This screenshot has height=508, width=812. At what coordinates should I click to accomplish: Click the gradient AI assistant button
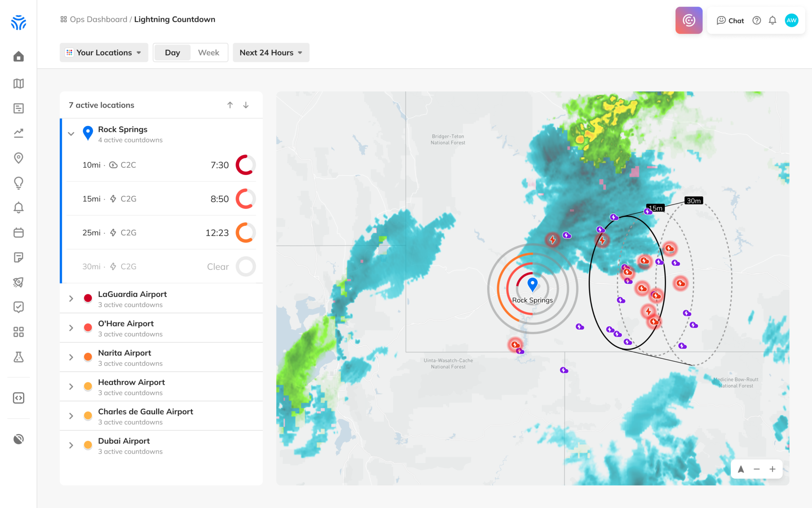tap(689, 20)
